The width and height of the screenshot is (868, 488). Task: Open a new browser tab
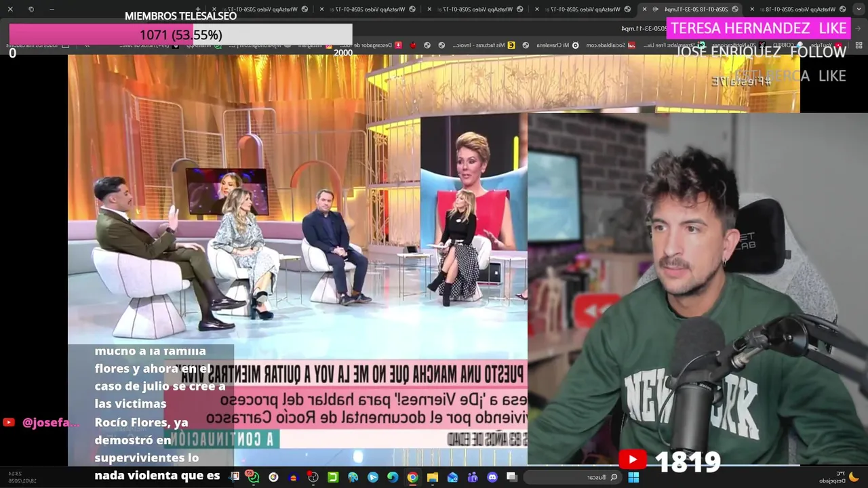point(197,9)
